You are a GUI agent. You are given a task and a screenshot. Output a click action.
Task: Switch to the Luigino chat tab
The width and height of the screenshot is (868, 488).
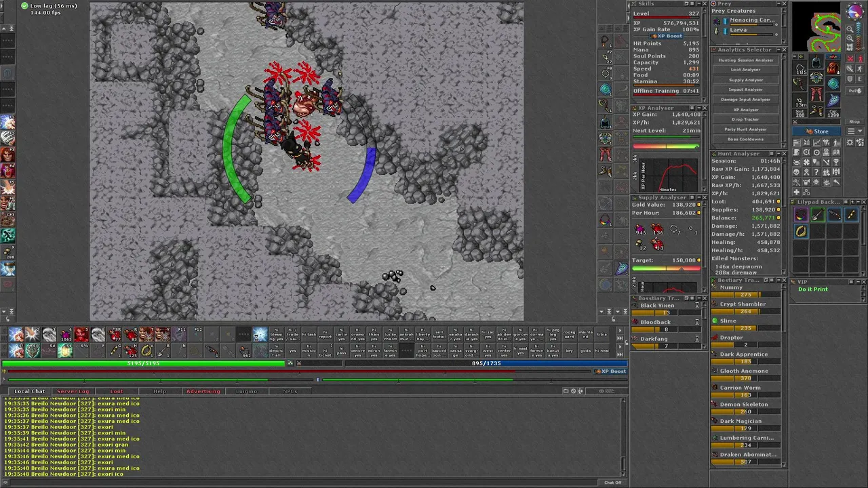(x=246, y=391)
